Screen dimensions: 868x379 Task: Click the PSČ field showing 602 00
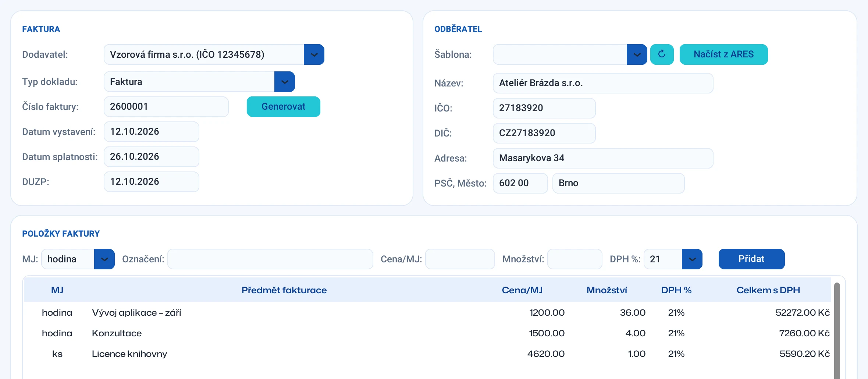click(520, 183)
